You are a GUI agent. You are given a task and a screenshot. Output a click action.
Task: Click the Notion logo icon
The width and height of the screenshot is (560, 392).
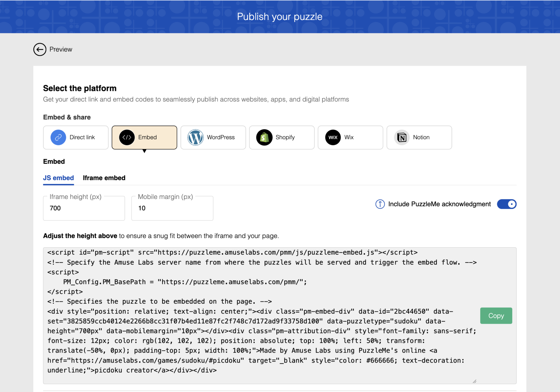coord(402,137)
